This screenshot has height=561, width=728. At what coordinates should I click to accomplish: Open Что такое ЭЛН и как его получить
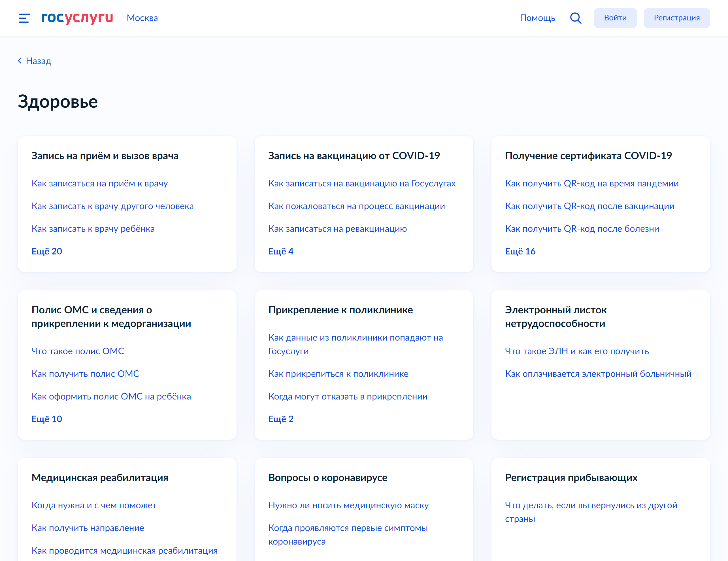coord(577,351)
